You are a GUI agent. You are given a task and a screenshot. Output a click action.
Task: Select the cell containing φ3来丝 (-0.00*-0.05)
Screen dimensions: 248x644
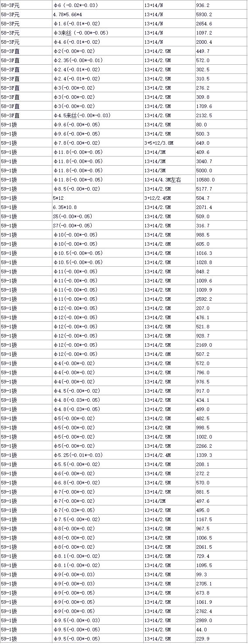97,33
